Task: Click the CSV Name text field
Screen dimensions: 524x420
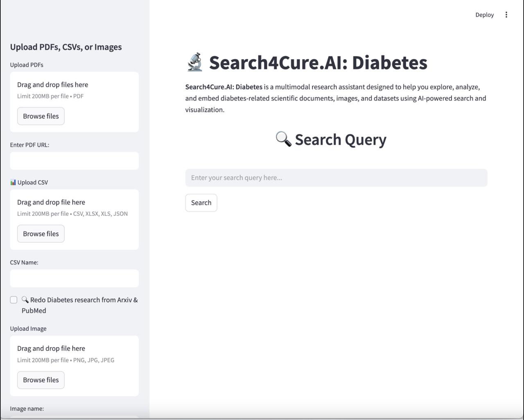Action: [x=74, y=278]
